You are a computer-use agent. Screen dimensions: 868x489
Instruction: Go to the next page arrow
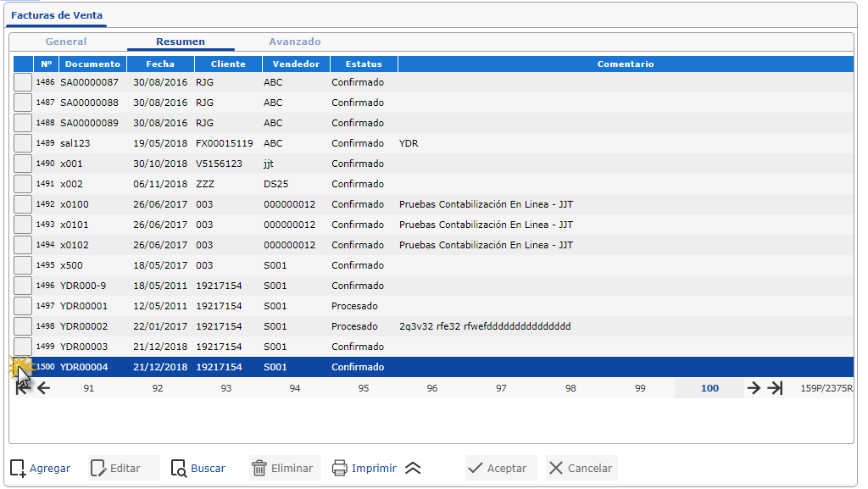pyautogui.click(x=754, y=388)
